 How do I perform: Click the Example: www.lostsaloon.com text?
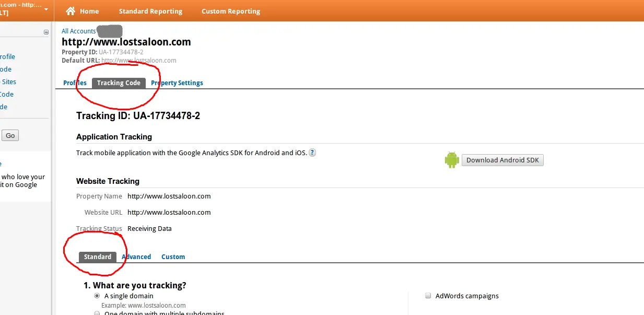tap(144, 305)
